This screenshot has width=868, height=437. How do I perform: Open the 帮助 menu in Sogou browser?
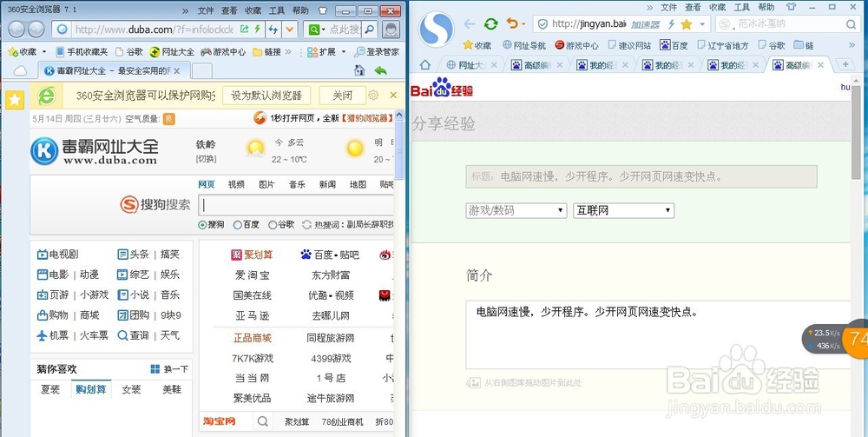[x=766, y=7]
